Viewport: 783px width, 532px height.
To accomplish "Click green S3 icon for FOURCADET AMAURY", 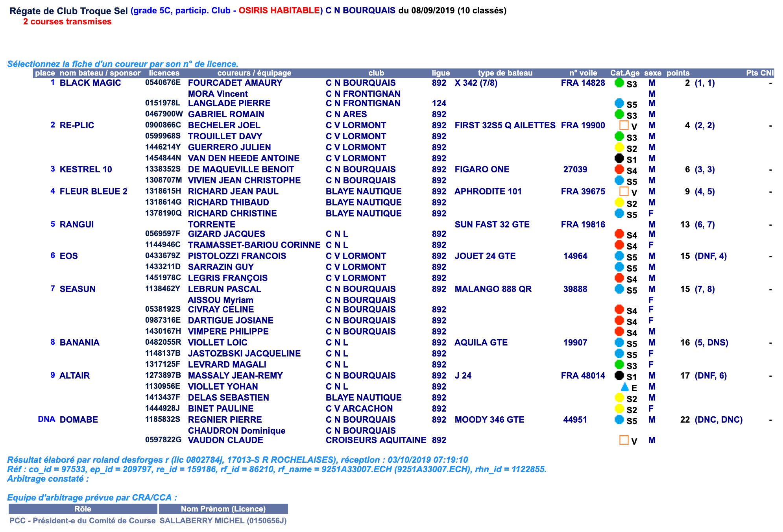I will [x=619, y=83].
